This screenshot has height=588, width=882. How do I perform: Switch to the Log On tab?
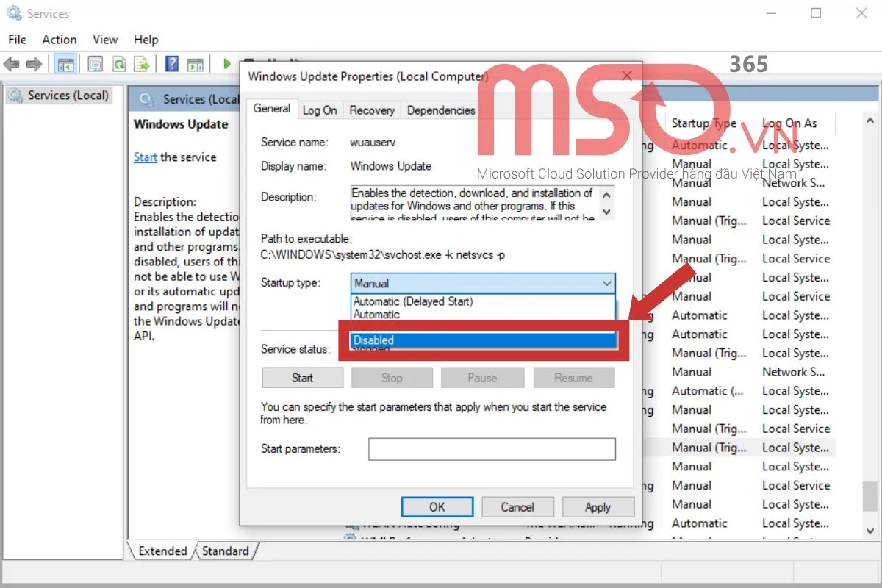pos(320,110)
